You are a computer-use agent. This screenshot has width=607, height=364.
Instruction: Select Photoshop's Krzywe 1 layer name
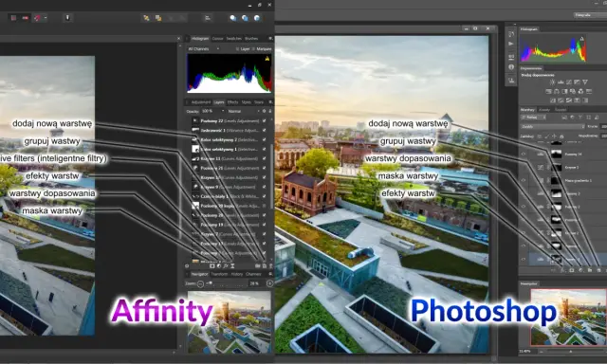(571, 167)
